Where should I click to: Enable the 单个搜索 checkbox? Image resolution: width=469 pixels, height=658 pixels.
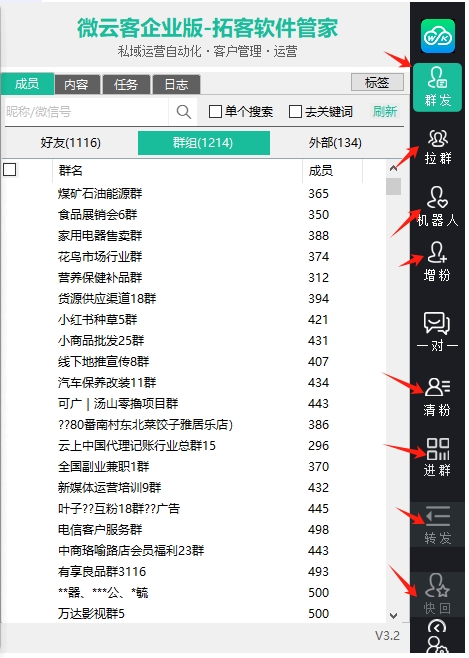click(215, 112)
